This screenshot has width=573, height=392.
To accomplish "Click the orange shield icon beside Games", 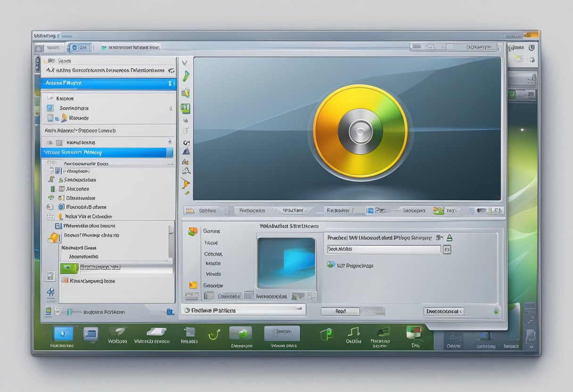I will point(193,231).
